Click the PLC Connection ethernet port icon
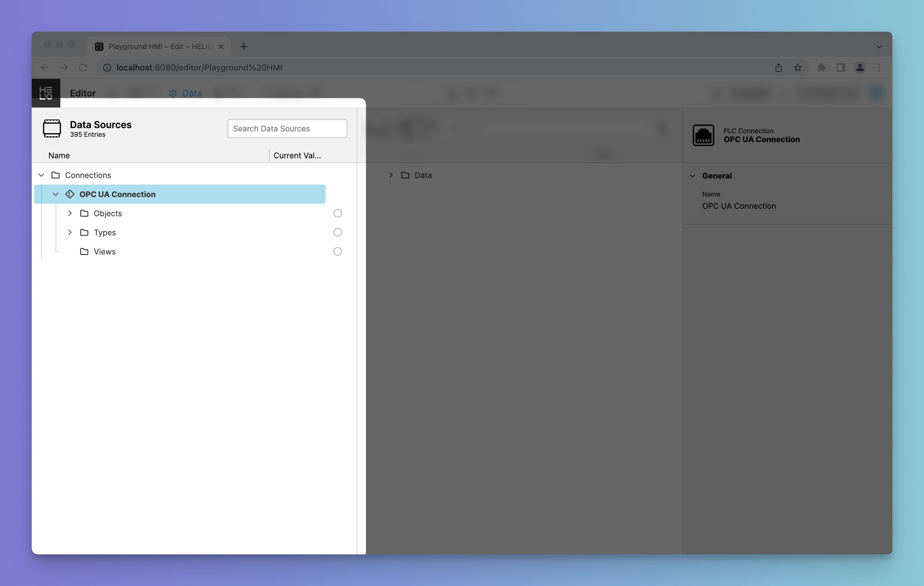 (x=703, y=135)
